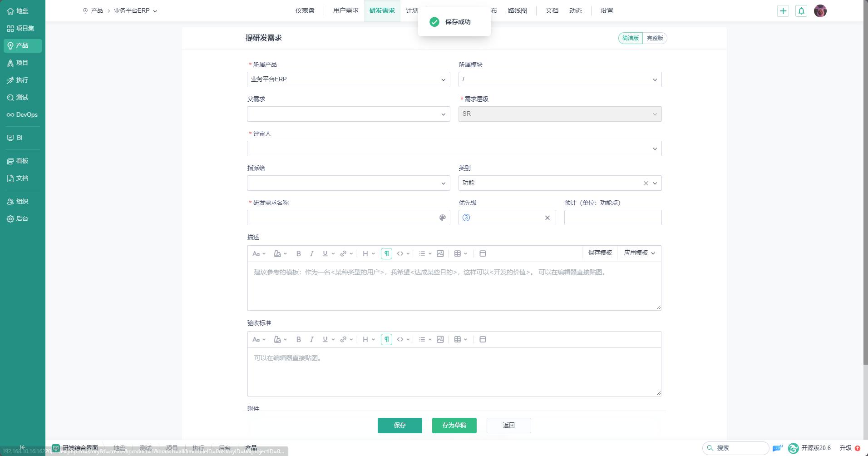Screen dimensions: 868x456
Task: Click 保存模板 in the 描述 toolbar
Action: tap(600, 253)
